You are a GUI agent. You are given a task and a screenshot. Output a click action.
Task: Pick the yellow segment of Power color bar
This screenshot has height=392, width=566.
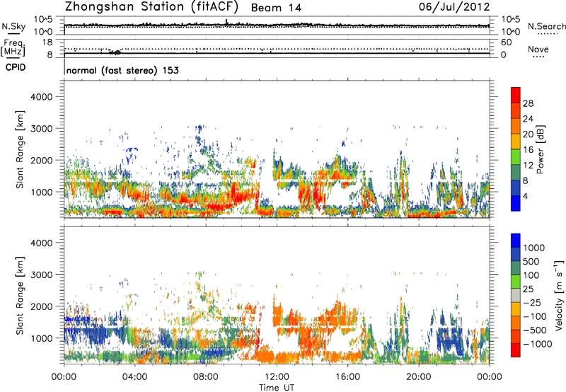pyautogui.click(x=516, y=142)
